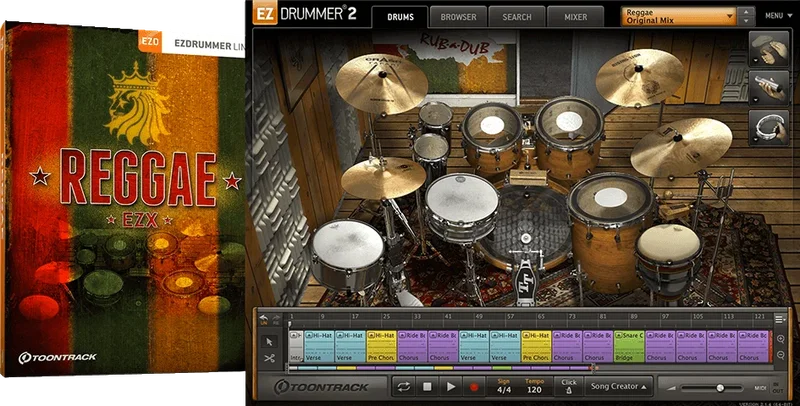Hit the cowbell above the kick drum
Image resolution: width=800 pixels, height=406 pixels.
tap(528, 177)
